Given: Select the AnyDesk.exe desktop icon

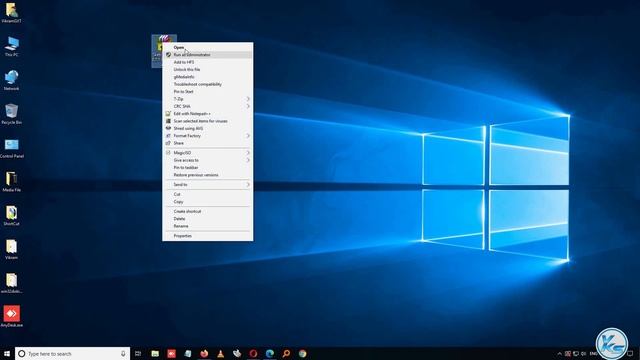Looking at the screenshot, I should click(x=11, y=317).
